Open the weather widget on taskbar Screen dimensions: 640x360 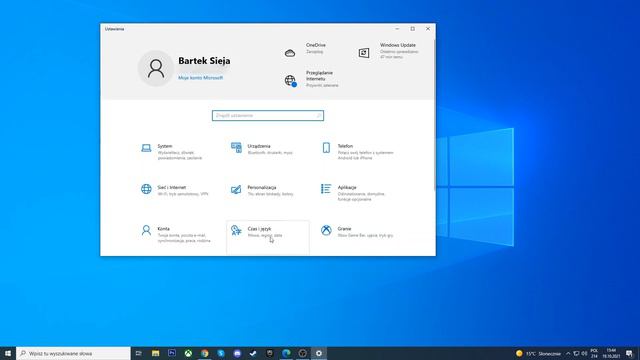pyautogui.click(x=538, y=353)
